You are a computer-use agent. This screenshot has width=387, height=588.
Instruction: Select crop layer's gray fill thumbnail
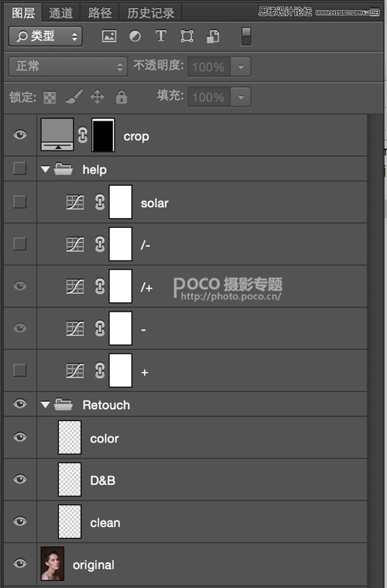[57, 135]
